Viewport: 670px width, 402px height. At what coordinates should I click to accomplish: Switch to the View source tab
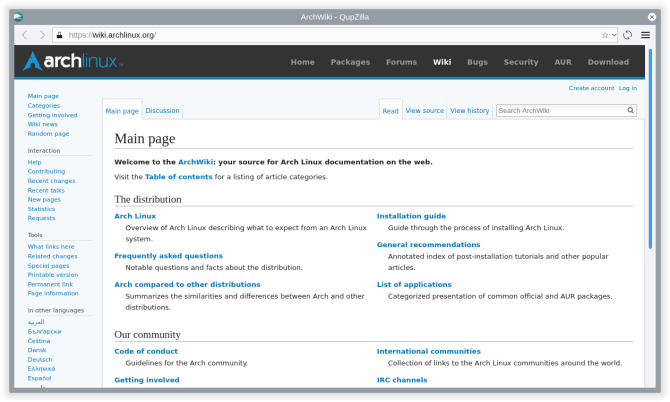(x=424, y=110)
